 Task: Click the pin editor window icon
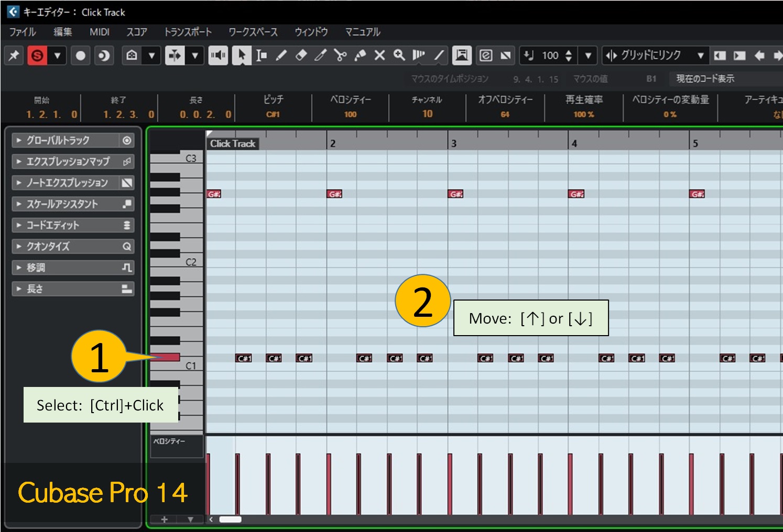click(14, 55)
